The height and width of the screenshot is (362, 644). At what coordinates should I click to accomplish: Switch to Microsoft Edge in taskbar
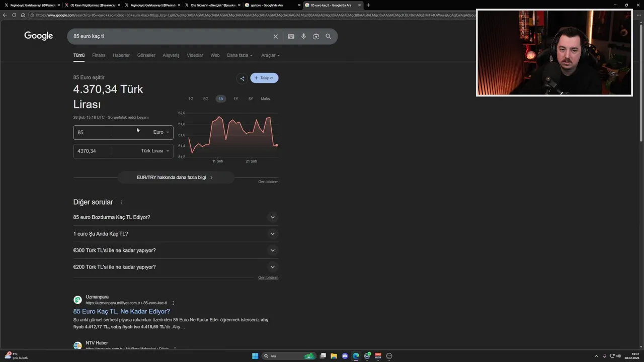[x=356, y=356]
